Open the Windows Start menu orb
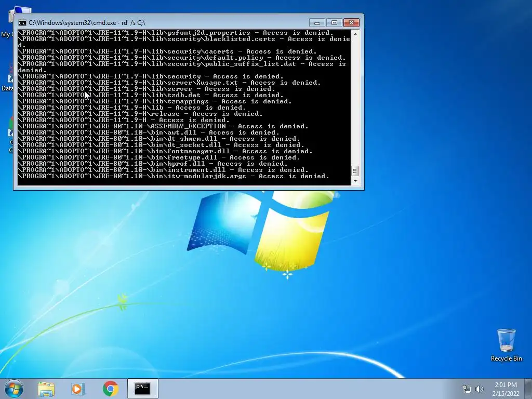 point(14,389)
